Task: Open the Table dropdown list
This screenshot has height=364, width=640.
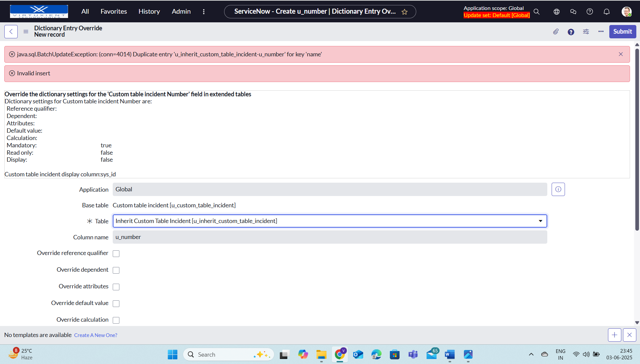Action: pyautogui.click(x=330, y=221)
